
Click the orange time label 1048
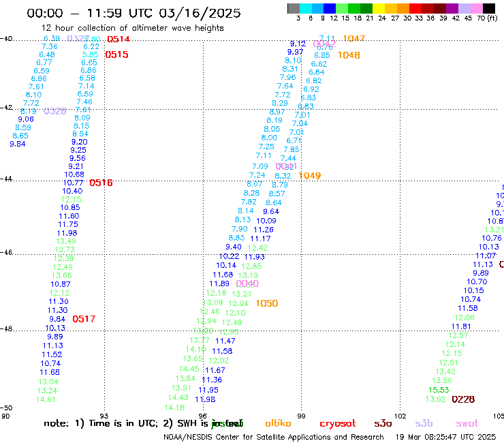(x=349, y=55)
